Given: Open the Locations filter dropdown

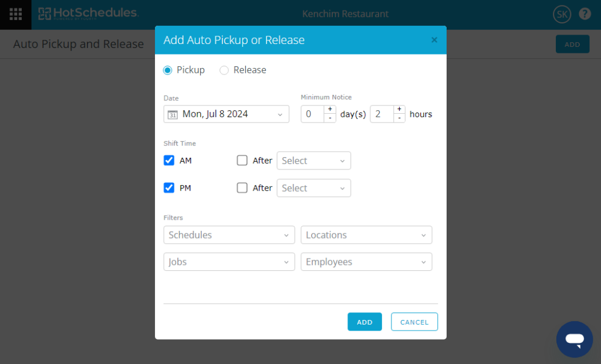Looking at the screenshot, I should 366,235.
